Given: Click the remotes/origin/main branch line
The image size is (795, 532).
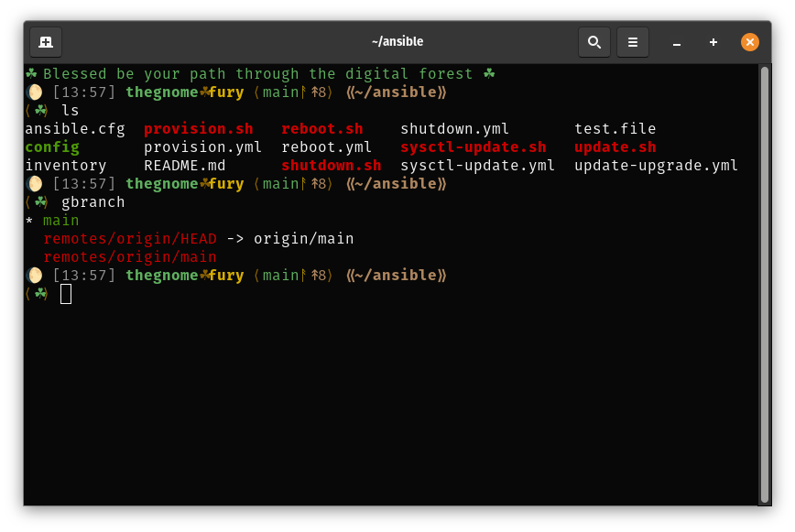Looking at the screenshot, I should [x=130, y=257].
